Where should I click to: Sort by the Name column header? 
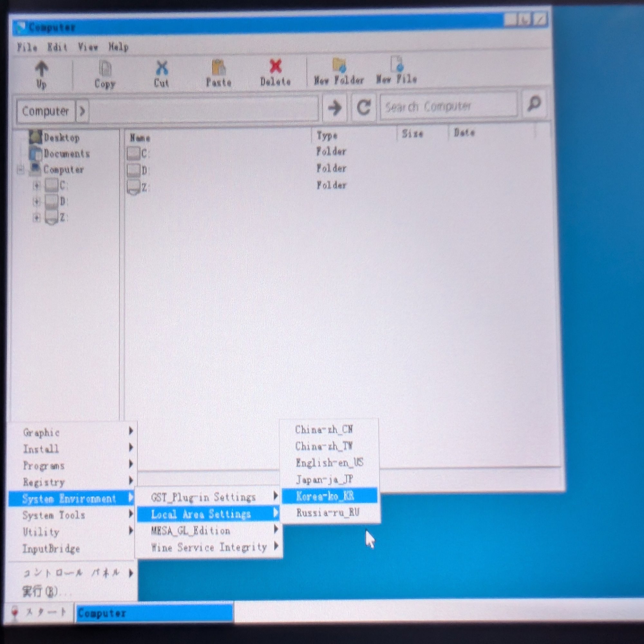(140, 138)
